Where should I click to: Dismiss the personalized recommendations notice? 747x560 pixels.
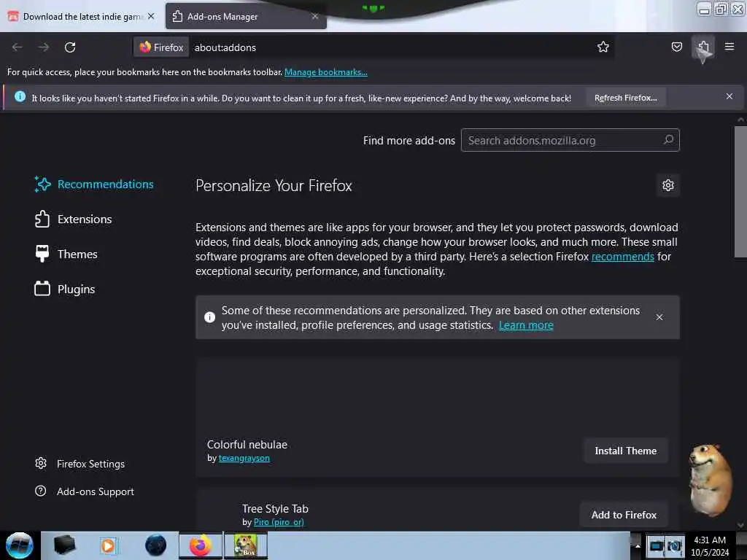659,317
